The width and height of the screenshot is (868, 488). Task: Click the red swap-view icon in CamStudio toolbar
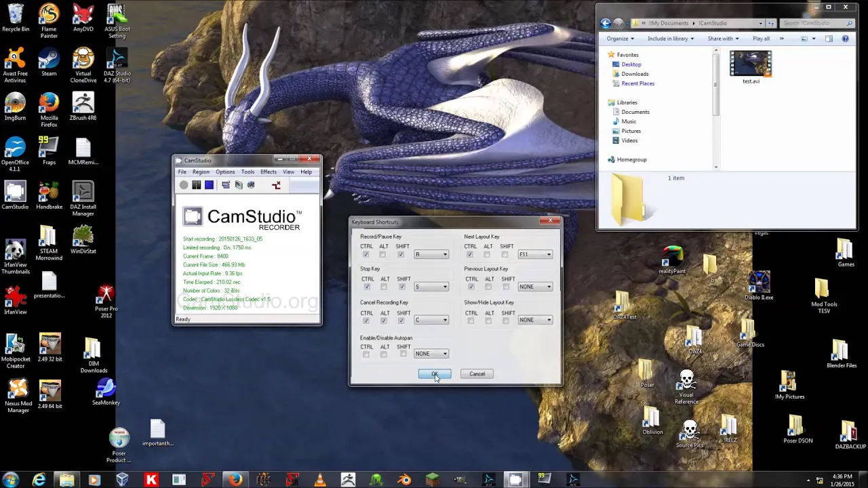276,185
